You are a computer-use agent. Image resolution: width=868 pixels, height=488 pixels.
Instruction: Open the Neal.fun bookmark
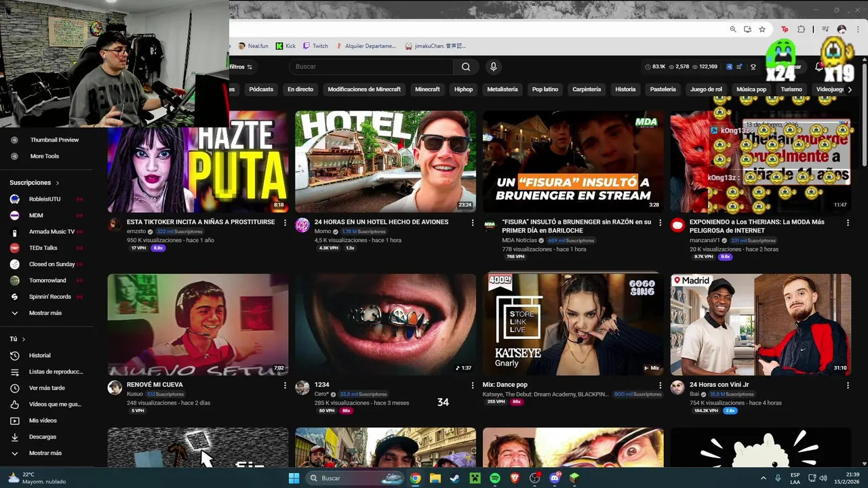point(253,46)
